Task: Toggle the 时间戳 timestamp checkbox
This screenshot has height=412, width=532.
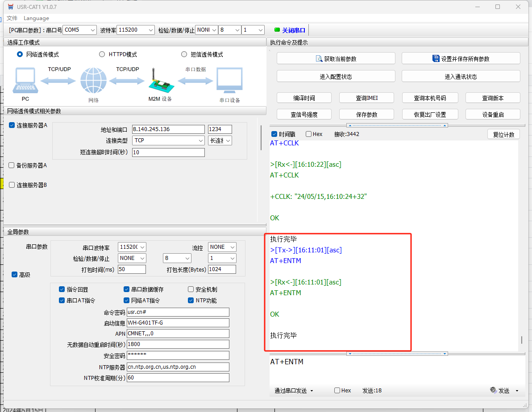Action: tap(274, 134)
